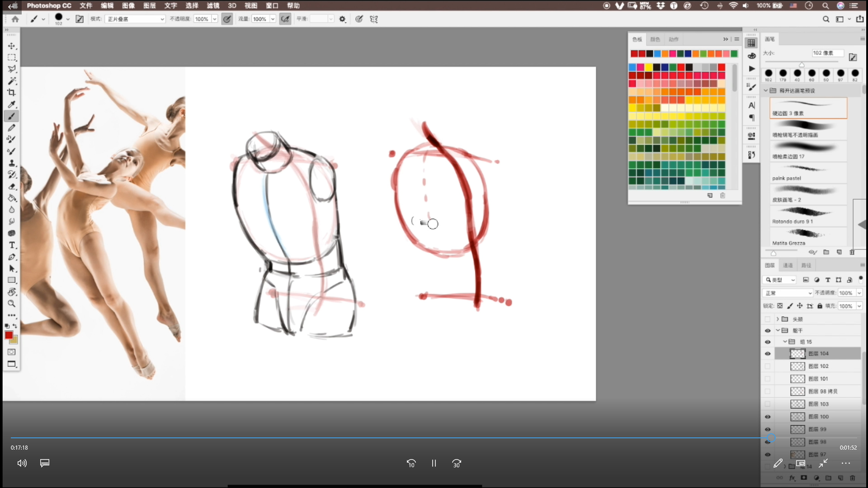Show layer 图层 103

[x=768, y=404]
